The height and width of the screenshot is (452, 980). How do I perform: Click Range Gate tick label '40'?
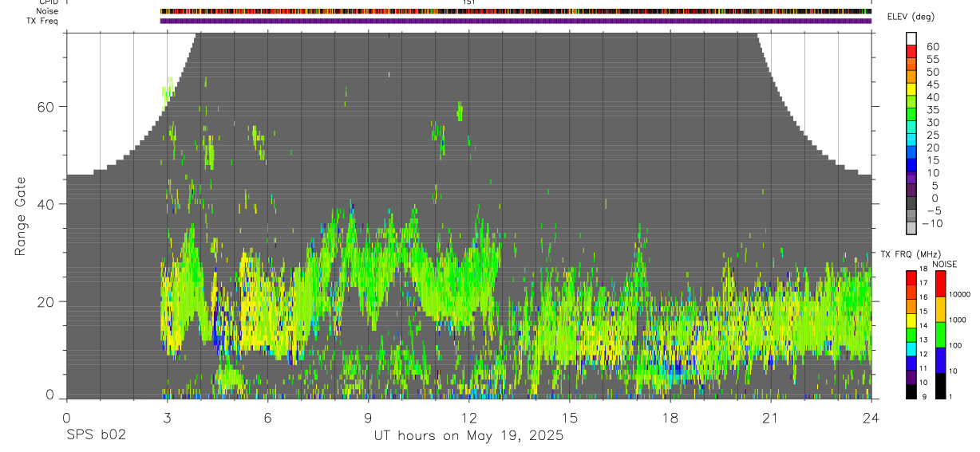tap(45, 204)
